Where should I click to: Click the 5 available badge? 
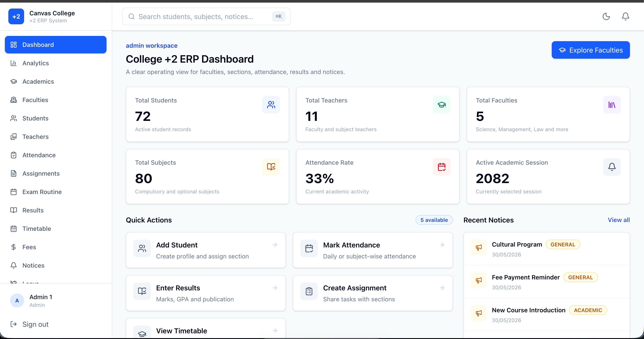[x=434, y=220]
